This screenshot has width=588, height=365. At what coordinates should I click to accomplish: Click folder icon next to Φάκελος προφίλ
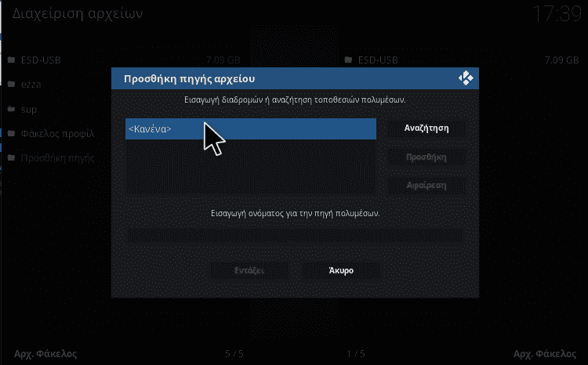point(12,133)
